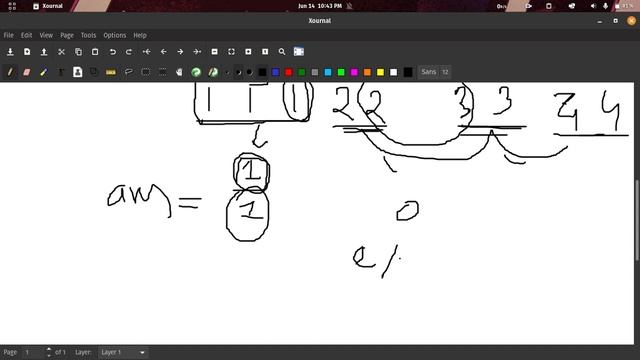Open the View menu
This screenshot has width=640, height=360.
click(x=46, y=36)
